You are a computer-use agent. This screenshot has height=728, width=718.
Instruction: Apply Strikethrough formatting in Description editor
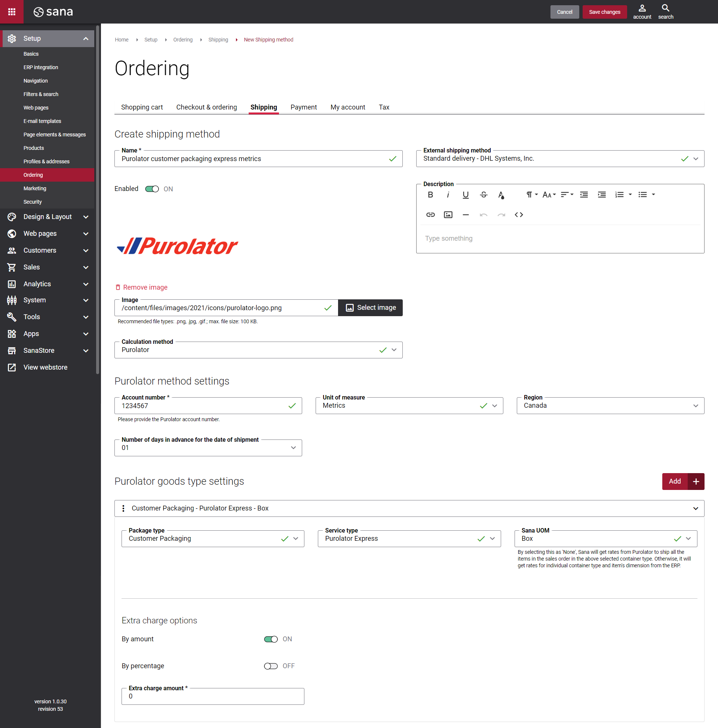(x=484, y=195)
